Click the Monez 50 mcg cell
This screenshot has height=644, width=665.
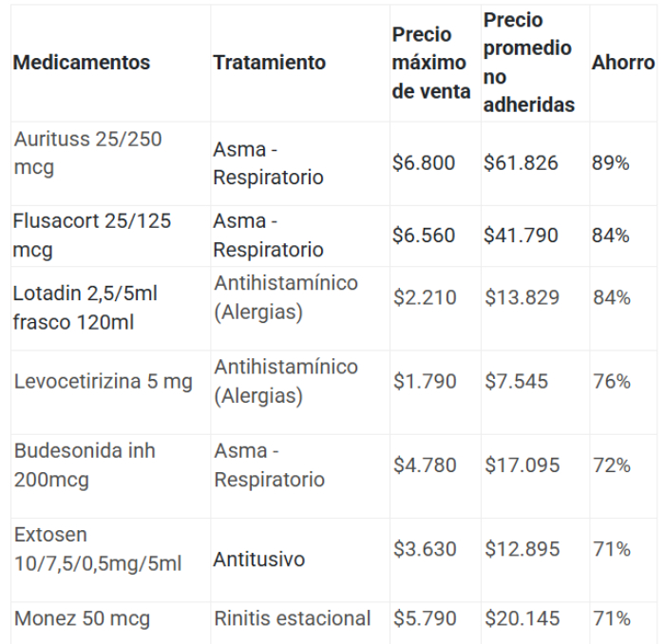tap(82, 618)
